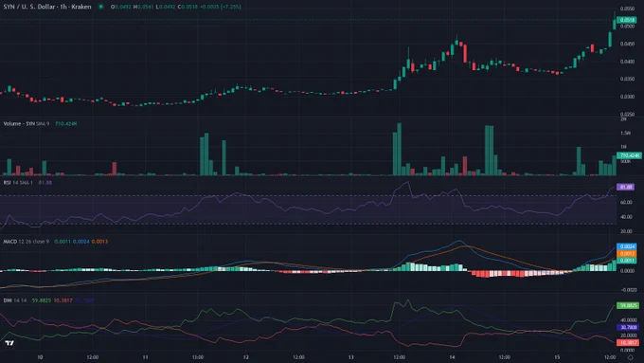Open the TradingView logo link
This screenshot has width=644, height=363.
(x=9, y=343)
